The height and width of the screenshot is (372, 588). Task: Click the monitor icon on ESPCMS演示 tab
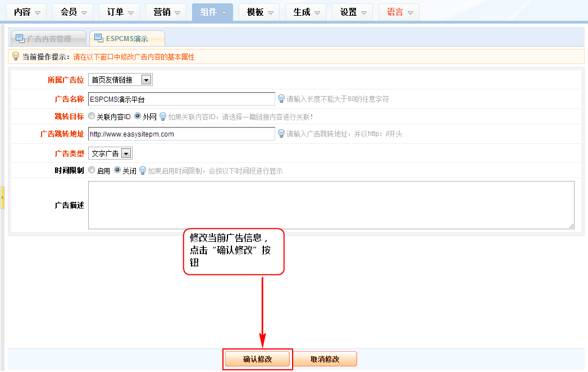(x=99, y=39)
